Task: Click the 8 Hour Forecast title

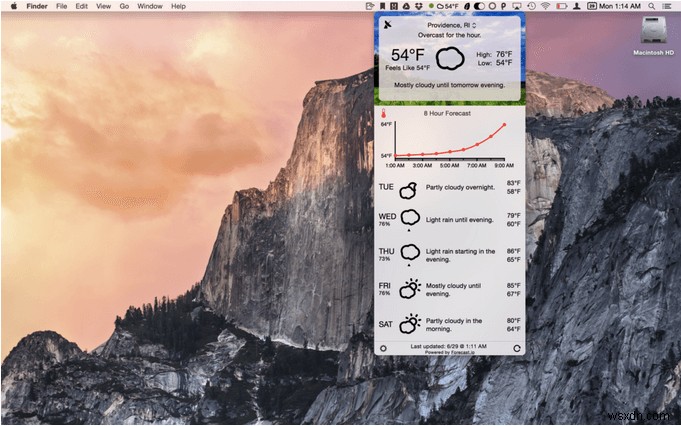Action: [x=447, y=113]
